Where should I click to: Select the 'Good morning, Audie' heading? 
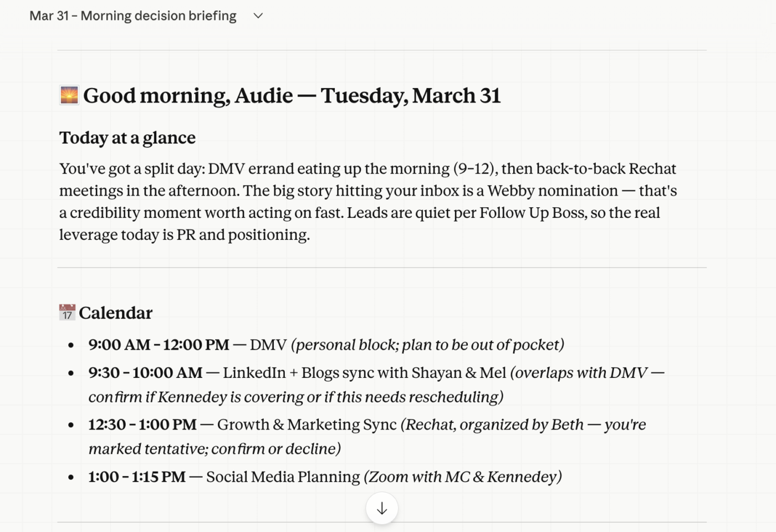(x=292, y=96)
